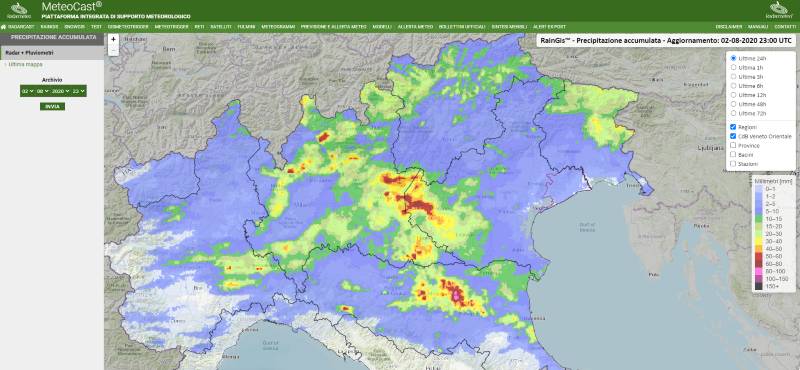Open the Satelliti menu item
This screenshot has width=800, height=370.
click(220, 27)
